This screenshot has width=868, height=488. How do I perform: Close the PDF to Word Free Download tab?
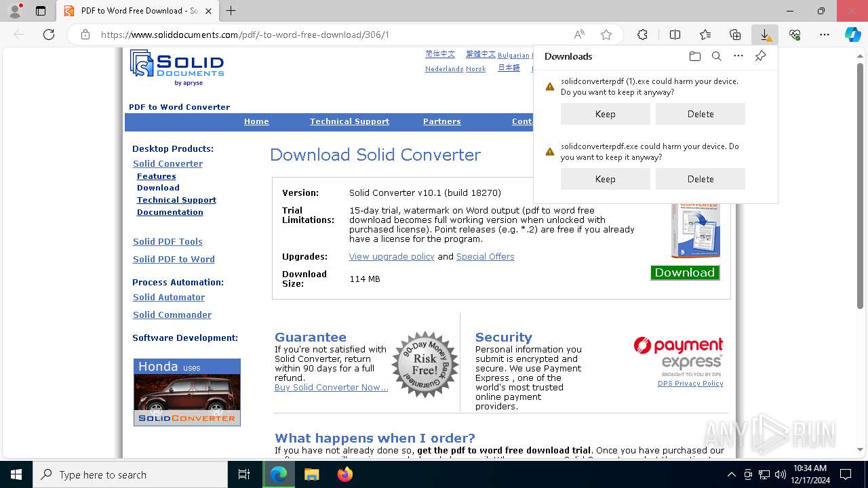[x=208, y=11]
